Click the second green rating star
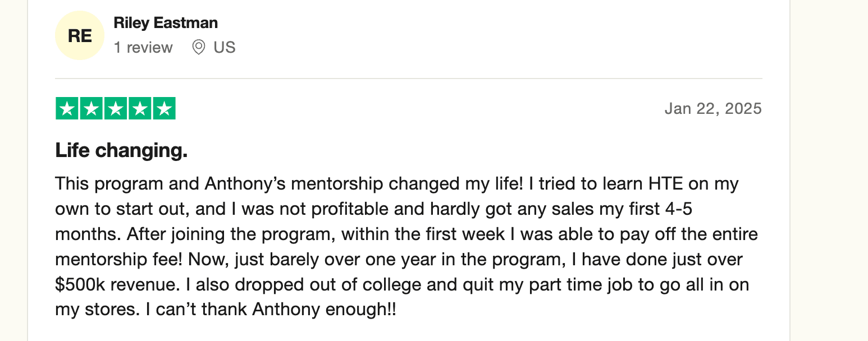Image resolution: width=868 pixels, height=341 pixels. 92,109
